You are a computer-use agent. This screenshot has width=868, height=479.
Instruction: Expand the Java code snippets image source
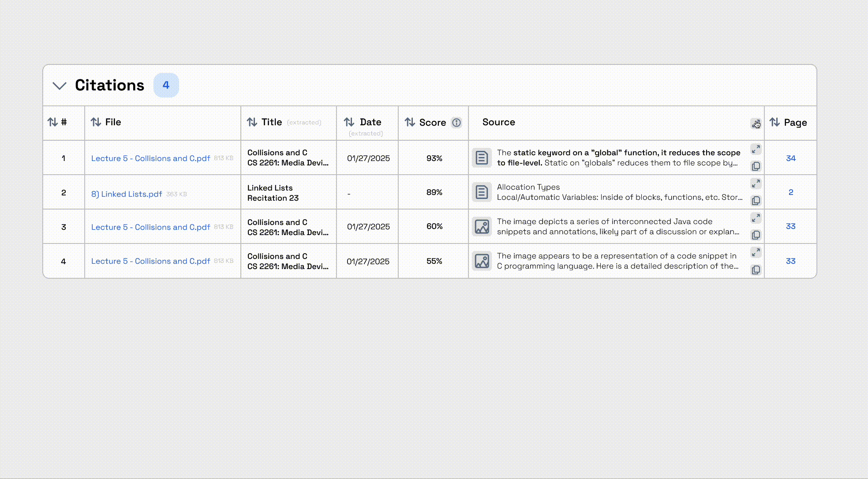point(756,218)
